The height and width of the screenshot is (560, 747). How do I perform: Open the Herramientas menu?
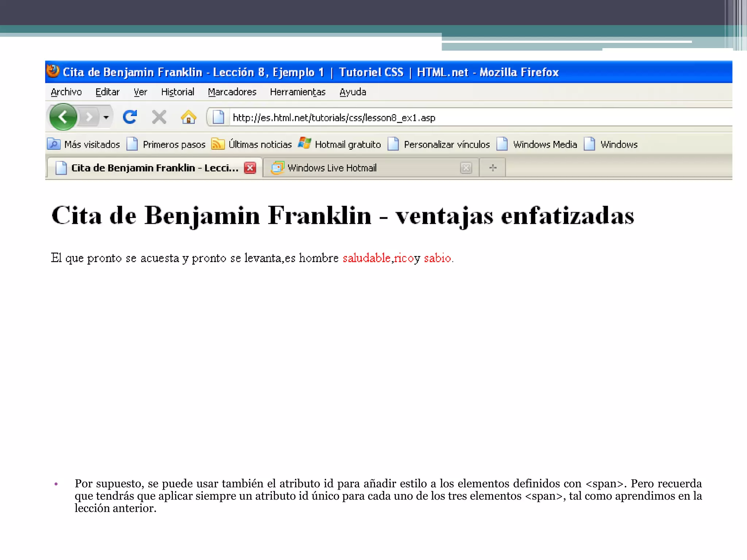pos(298,92)
